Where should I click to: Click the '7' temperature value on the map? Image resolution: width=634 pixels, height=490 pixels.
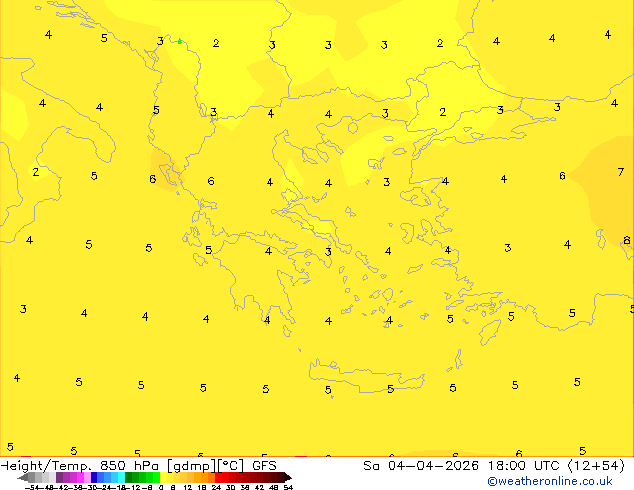(x=621, y=172)
